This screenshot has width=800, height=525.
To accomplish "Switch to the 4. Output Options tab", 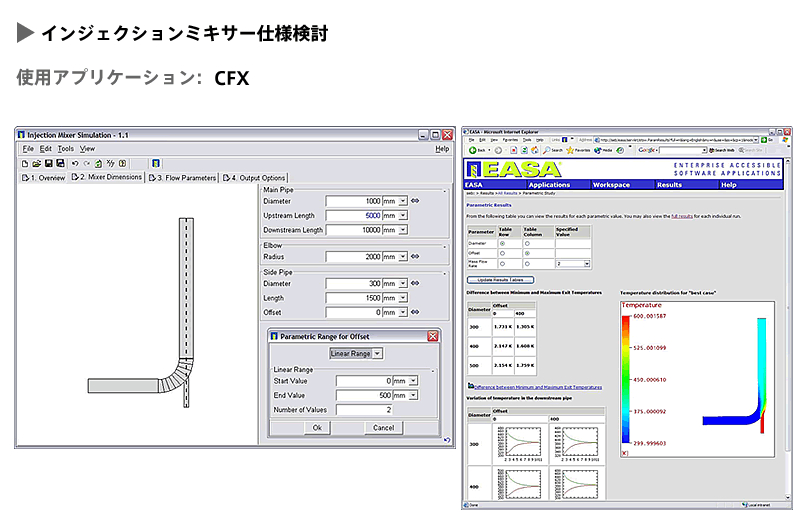I will click(254, 178).
